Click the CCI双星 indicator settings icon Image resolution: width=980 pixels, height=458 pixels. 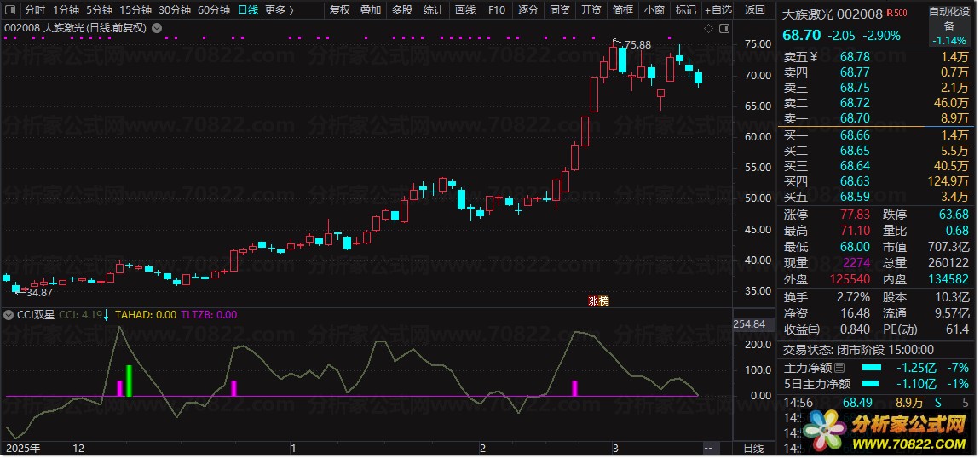click(8, 315)
